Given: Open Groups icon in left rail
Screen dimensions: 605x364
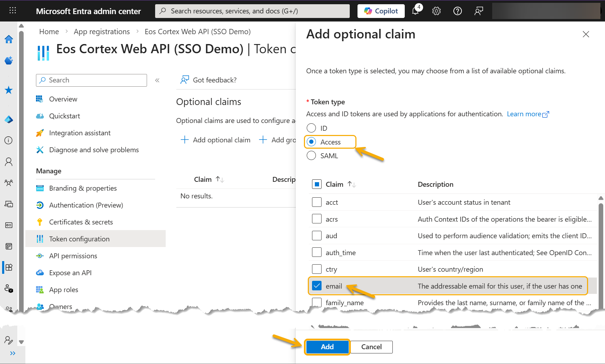Looking at the screenshot, I should click(9, 183).
